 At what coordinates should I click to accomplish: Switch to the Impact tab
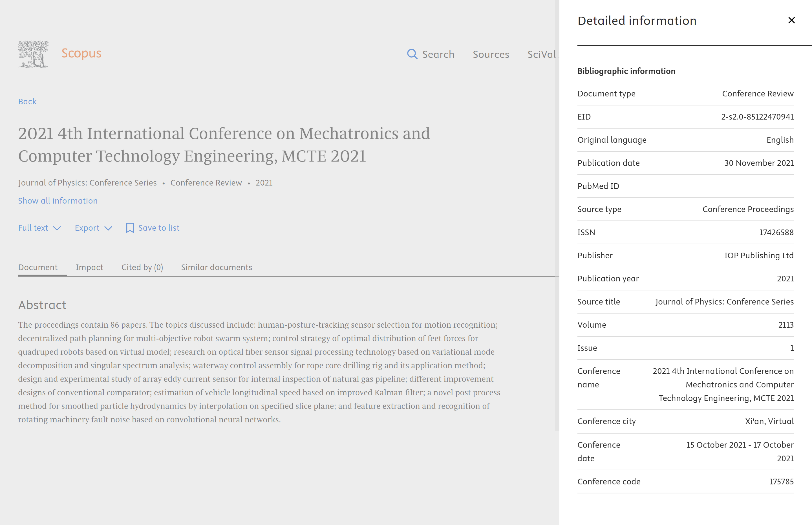pyautogui.click(x=90, y=267)
